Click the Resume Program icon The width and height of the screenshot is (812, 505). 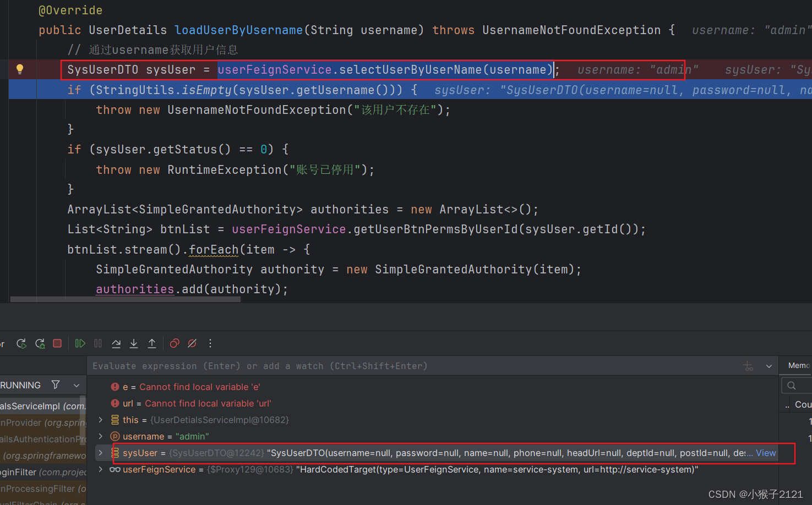(80, 343)
